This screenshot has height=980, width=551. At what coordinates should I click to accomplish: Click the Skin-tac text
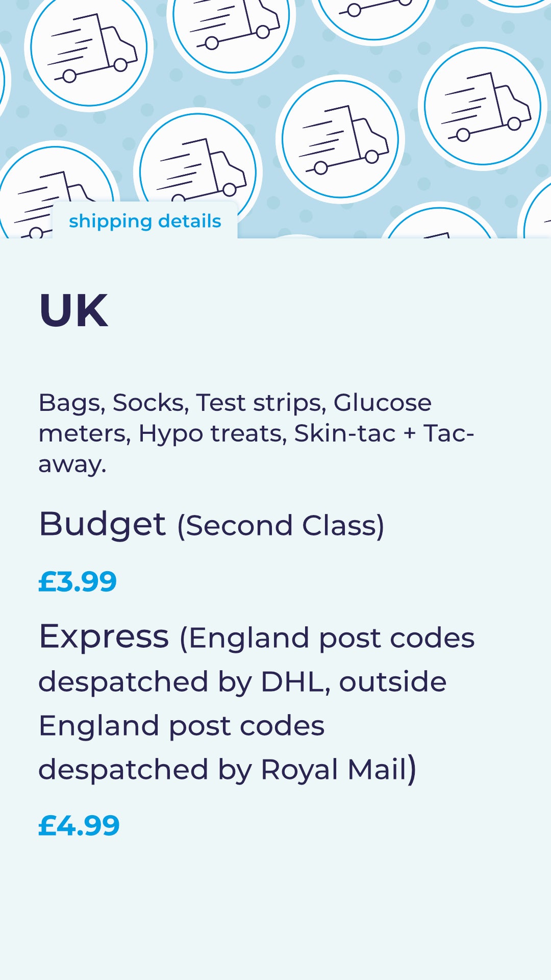tap(345, 433)
